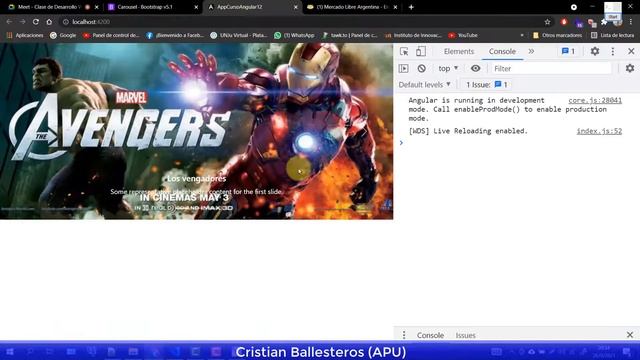The image size is (640, 360).
Task: Switch to the Console tab in DevTools
Action: (x=502, y=51)
